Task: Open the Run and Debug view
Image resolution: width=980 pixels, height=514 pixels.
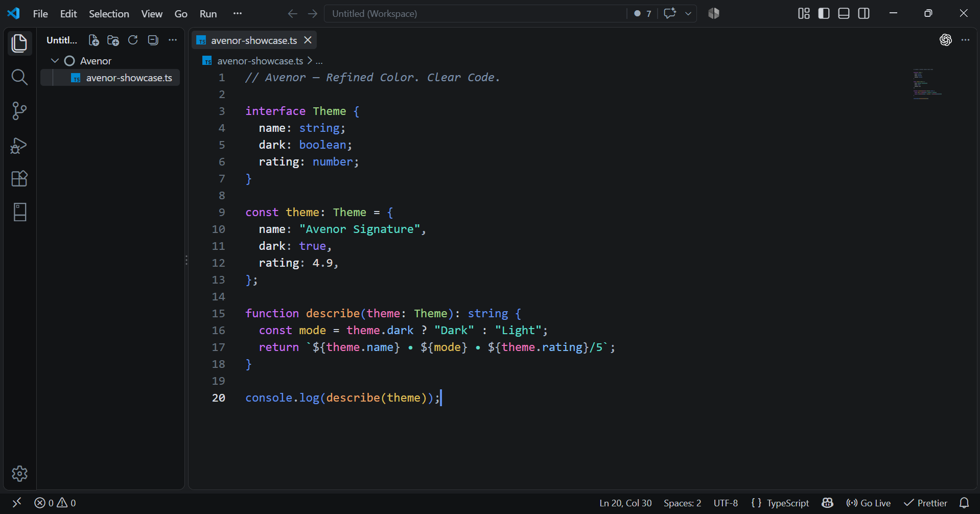Action: pyautogui.click(x=19, y=146)
